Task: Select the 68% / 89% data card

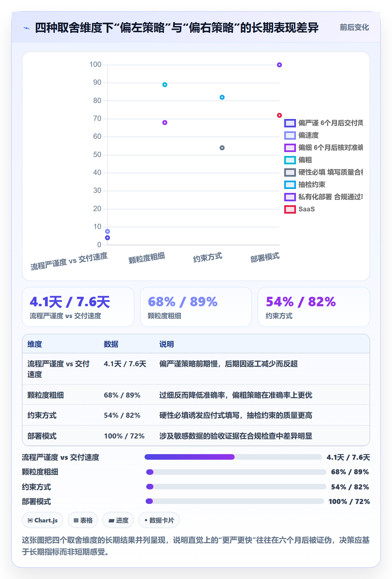Action: tap(196, 307)
